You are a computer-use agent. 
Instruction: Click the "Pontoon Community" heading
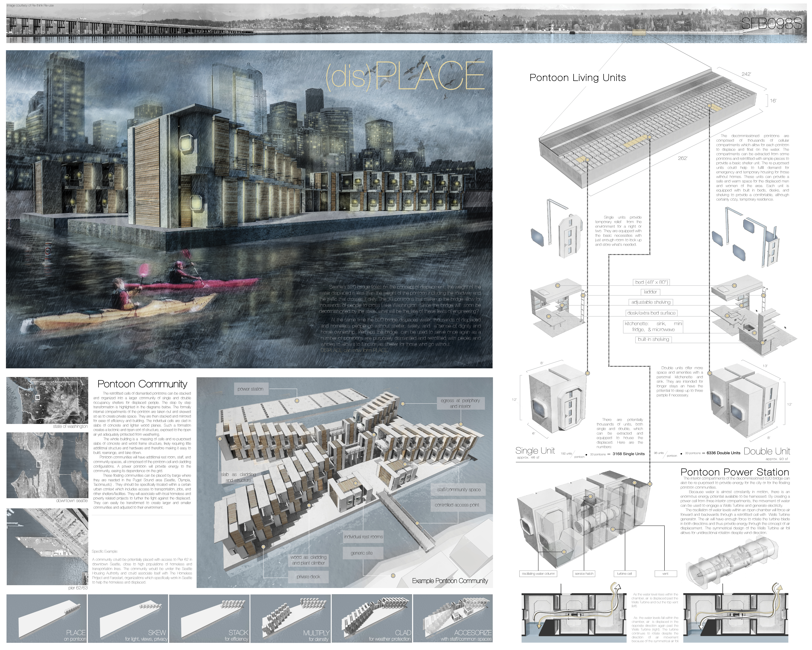pyautogui.click(x=142, y=384)
